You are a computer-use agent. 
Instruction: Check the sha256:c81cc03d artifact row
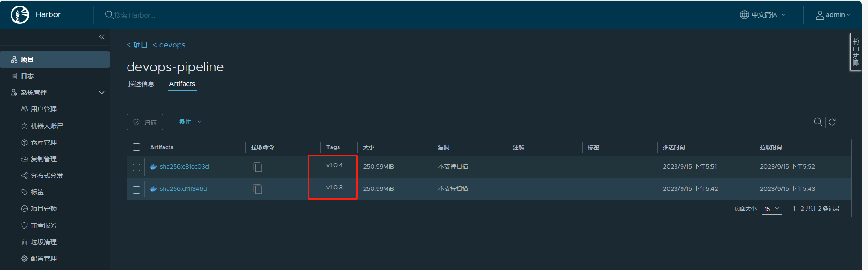(136, 167)
